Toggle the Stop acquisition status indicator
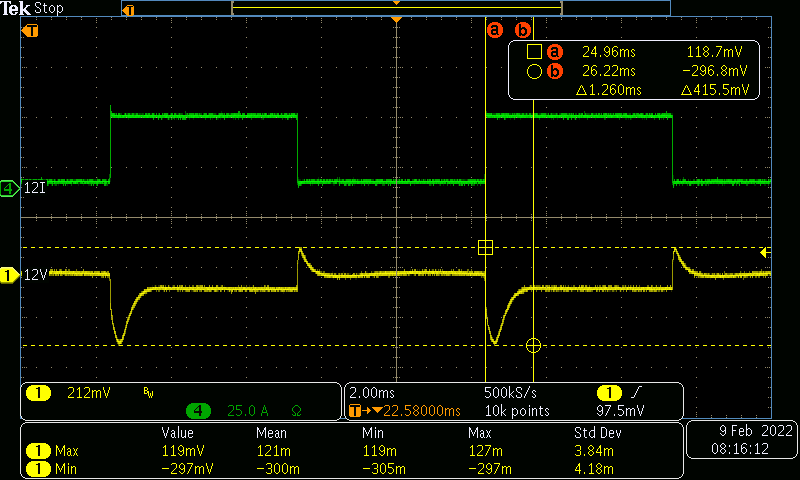The width and height of the screenshot is (800, 480). coord(48,8)
